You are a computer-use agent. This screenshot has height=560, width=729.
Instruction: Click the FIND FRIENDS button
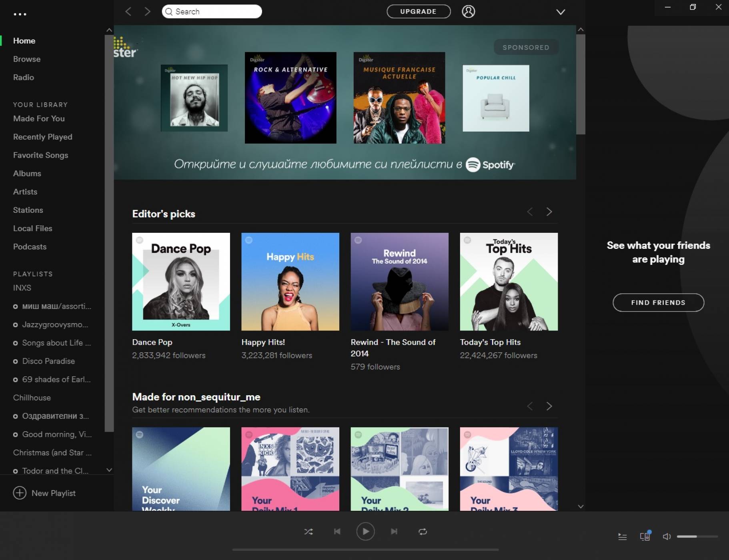click(658, 303)
